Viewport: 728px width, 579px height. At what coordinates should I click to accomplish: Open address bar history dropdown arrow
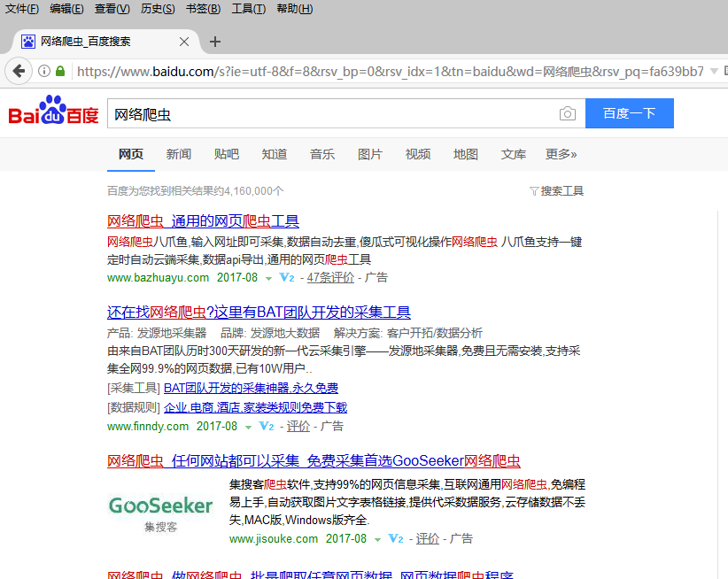[x=714, y=71]
